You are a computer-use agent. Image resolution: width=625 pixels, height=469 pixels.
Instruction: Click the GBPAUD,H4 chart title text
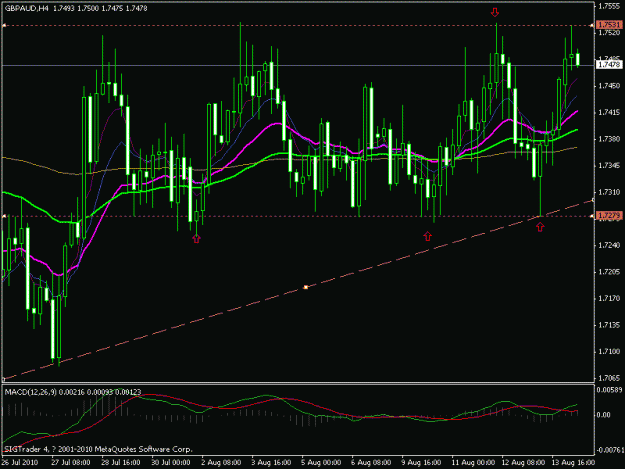(x=26, y=8)
